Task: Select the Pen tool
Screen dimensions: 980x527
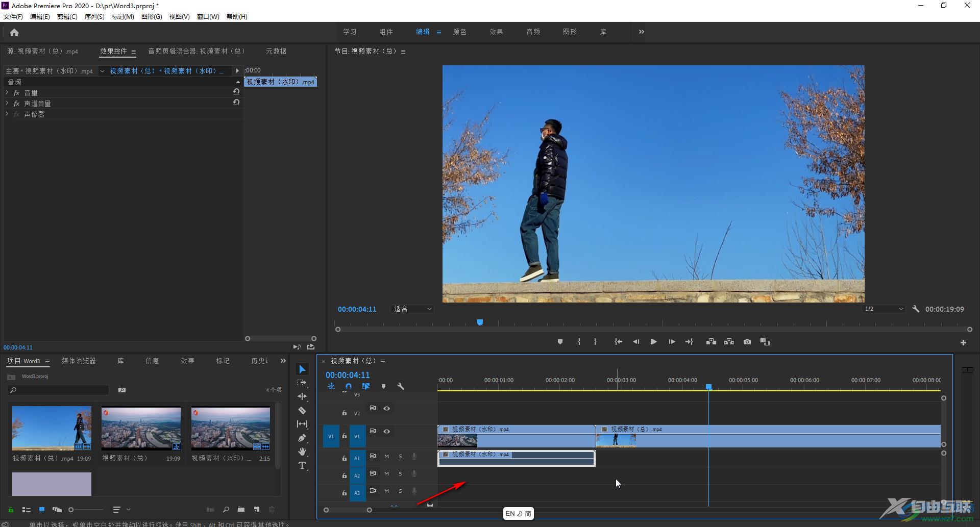Action: [302, 438]
